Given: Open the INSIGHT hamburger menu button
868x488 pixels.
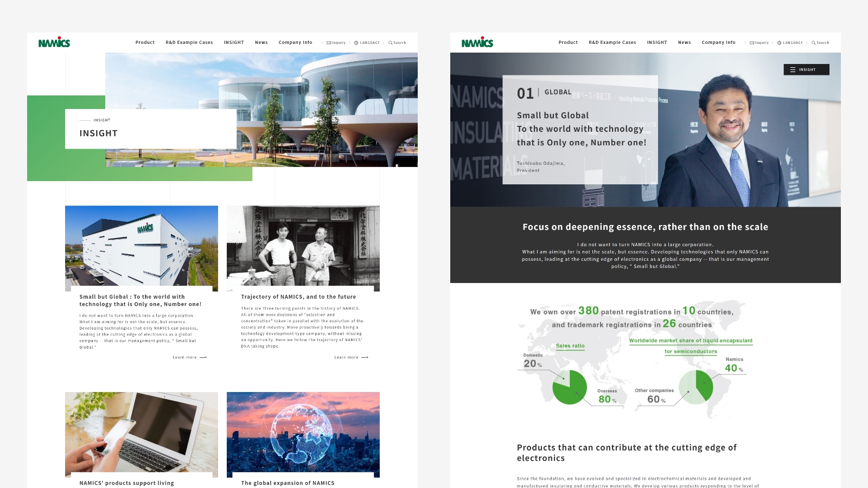Looking at the screenshot, I should [x=806, y=69].
